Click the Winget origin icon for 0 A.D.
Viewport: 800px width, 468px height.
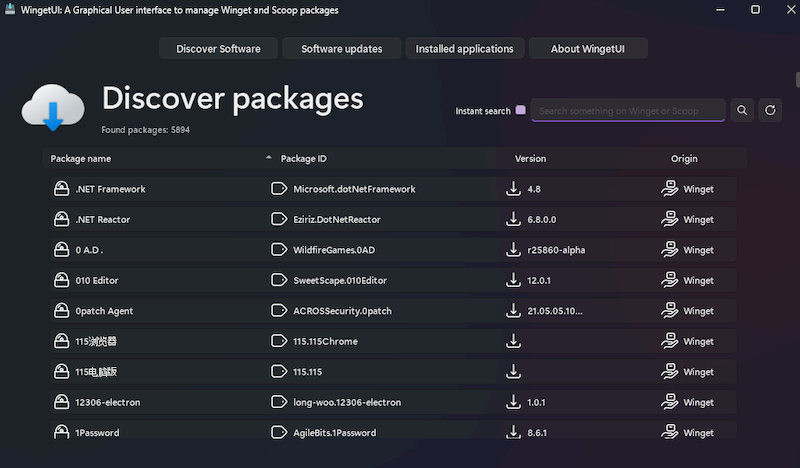[670, 250]
